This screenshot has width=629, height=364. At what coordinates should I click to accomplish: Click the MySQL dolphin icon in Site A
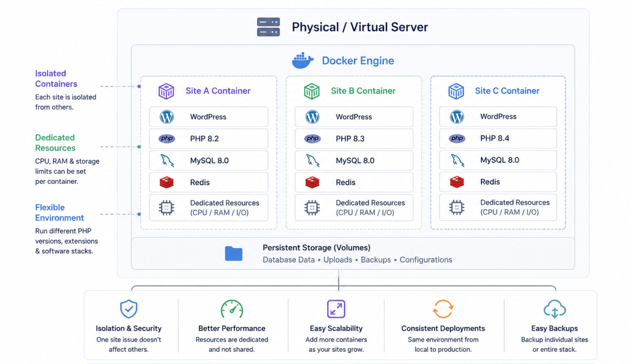tap(167, 160)
